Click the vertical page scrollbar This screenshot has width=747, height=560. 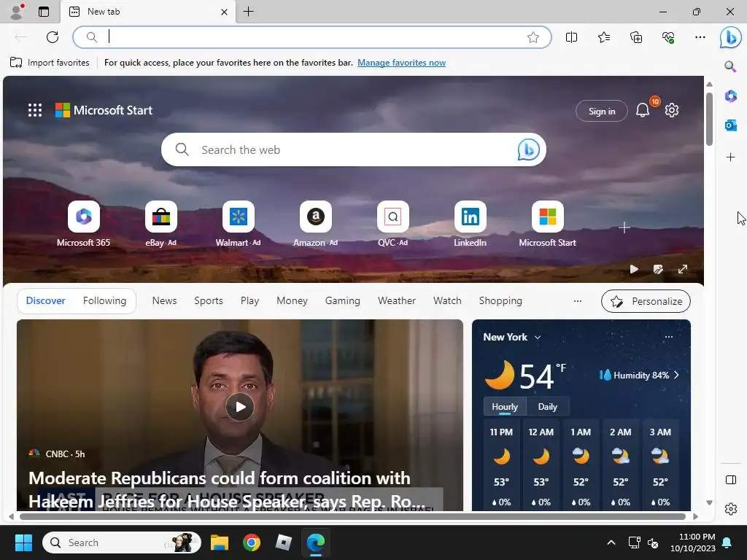(x=709, y=119)
